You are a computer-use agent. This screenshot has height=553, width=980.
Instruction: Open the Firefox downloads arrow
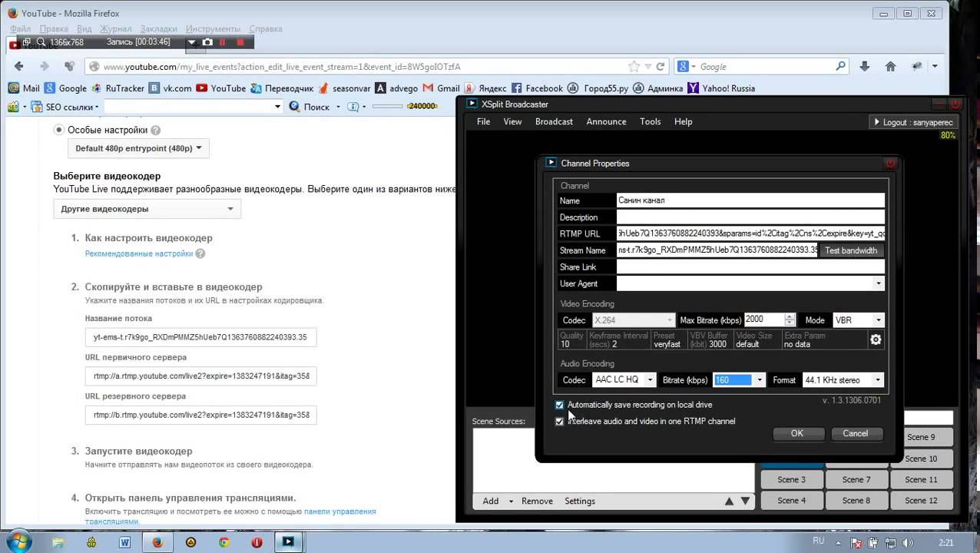click(866, 67)
